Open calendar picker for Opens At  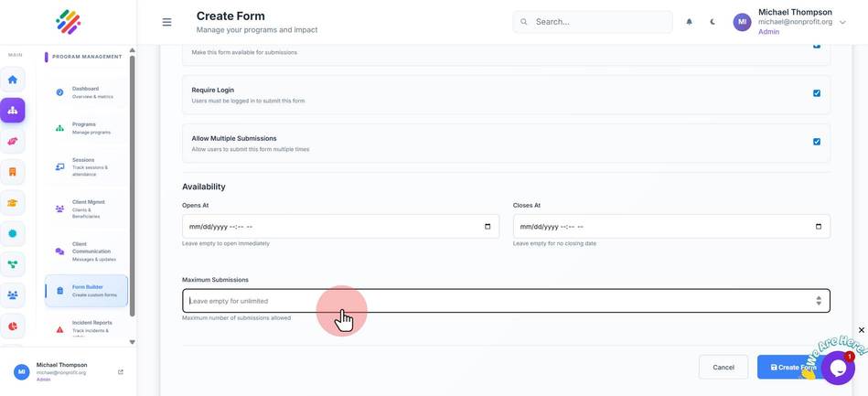point(488,227)
